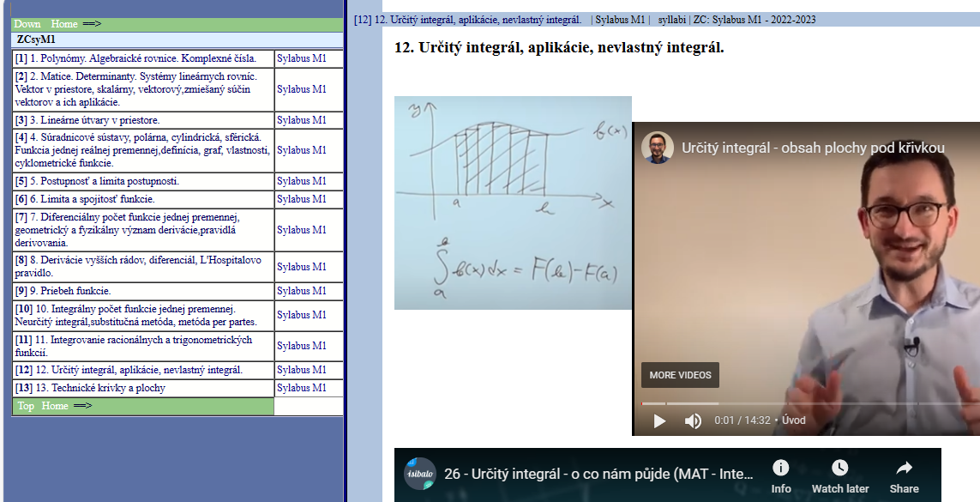Click Down link in top navigation bar

[x=27, y=24]
